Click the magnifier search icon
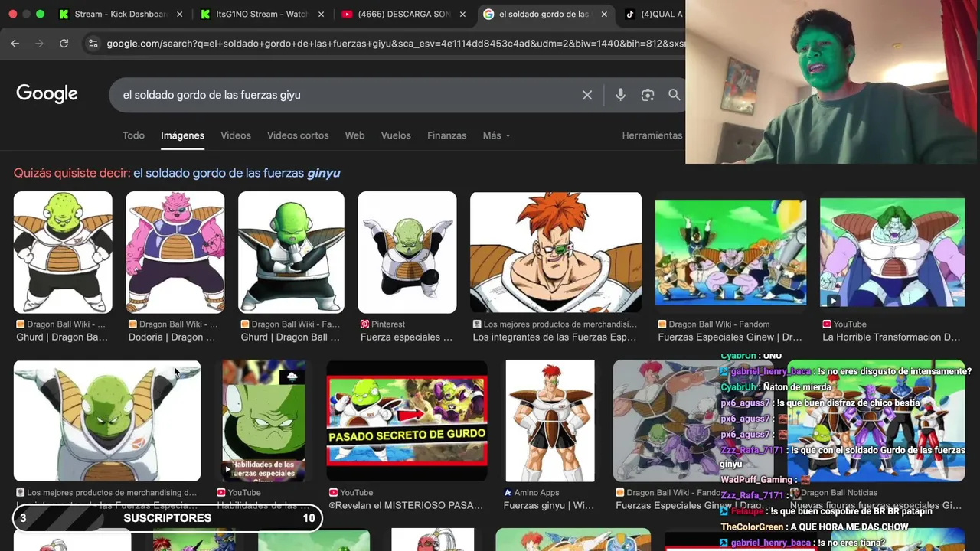This screenshot has height=551, width=980. (674, 95)
